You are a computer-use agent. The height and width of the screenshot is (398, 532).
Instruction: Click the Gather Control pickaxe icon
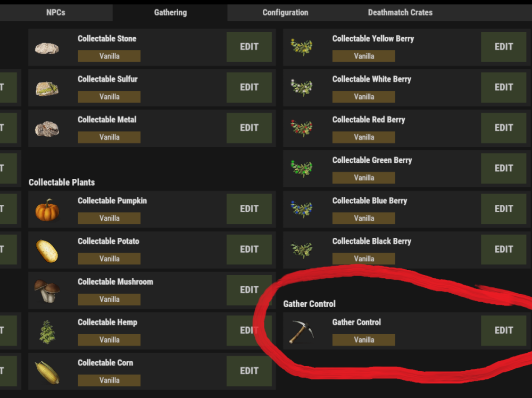(302, 331)
